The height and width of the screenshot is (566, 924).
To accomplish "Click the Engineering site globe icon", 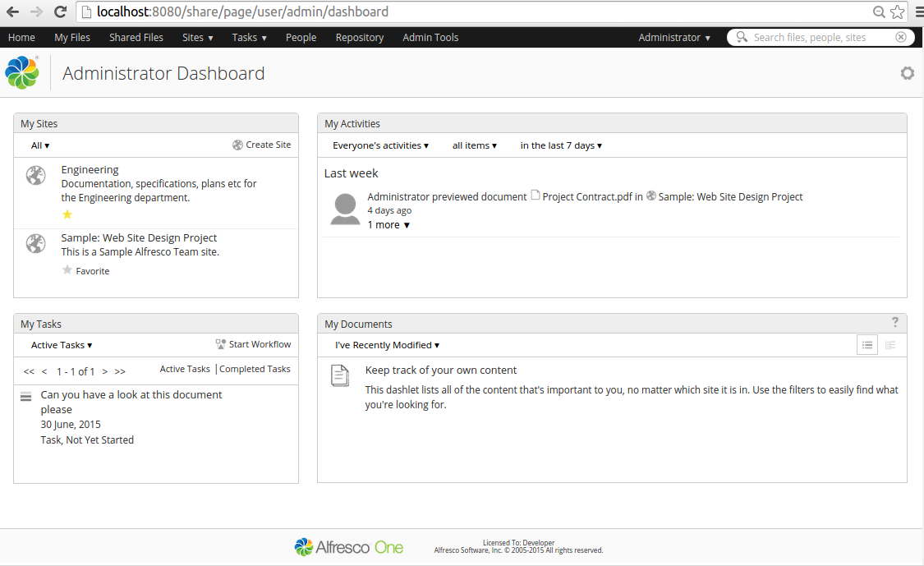I will [34, 175].
